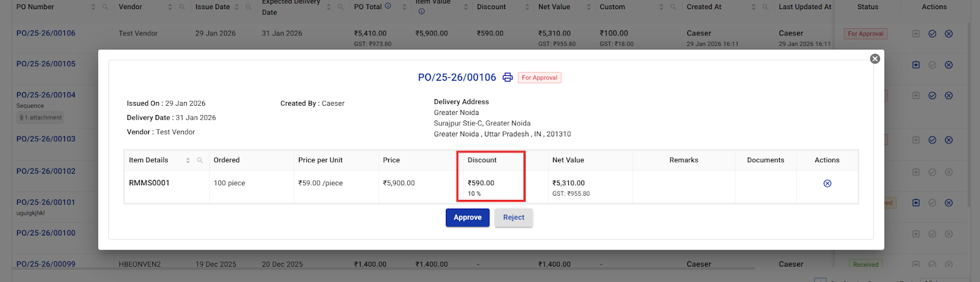
Task: Open Vendor column search
Action: 182,7
